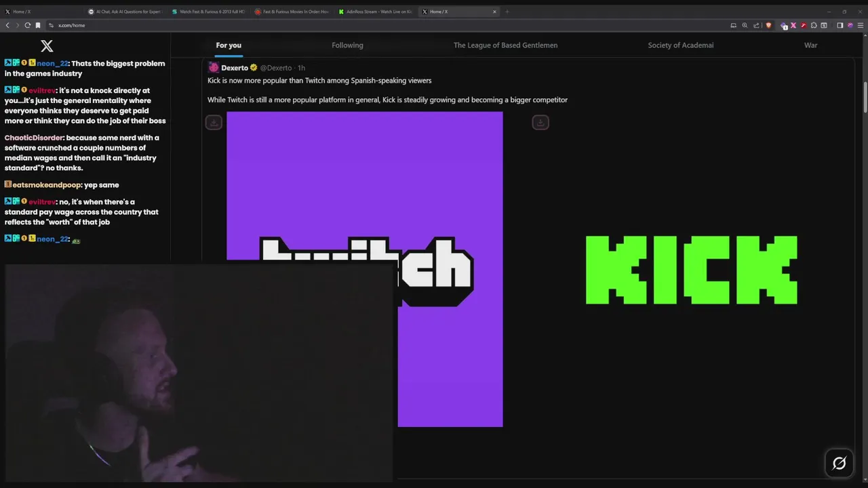Click eviltrev username before "it's not a knock"
This screenshot has width=868, height=488.
coord(42,90)
